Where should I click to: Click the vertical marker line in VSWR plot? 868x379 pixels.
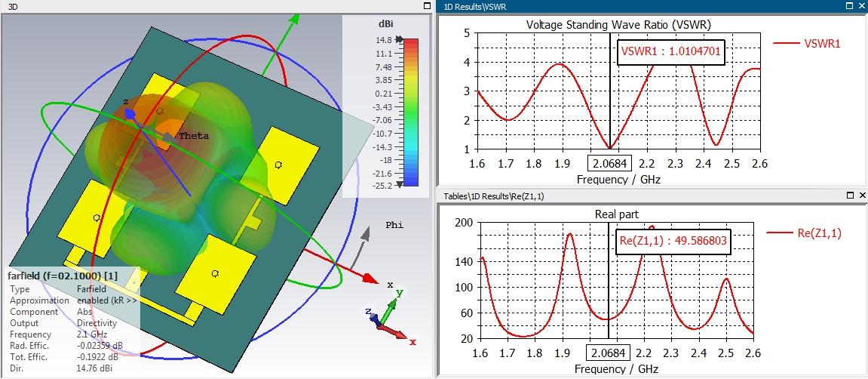[610, 91]
